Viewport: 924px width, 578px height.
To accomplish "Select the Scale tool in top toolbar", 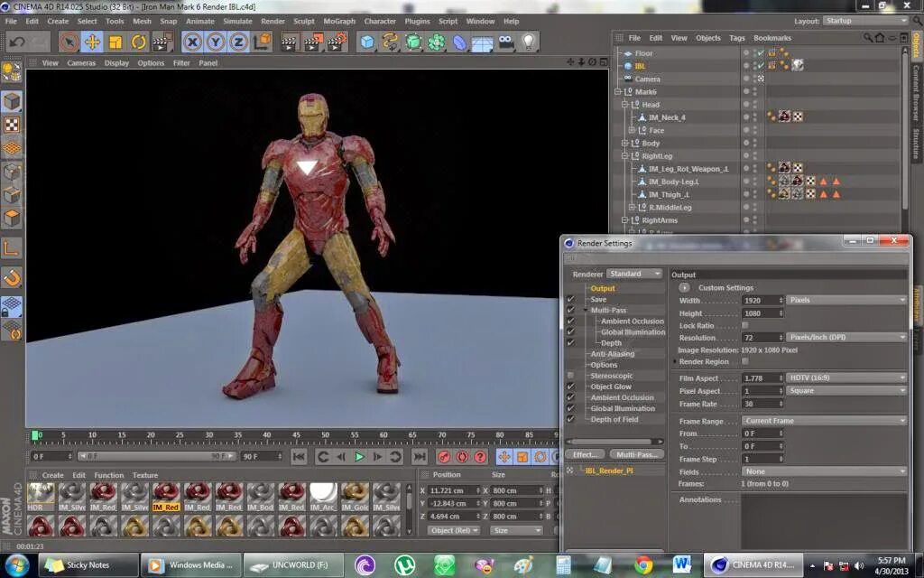I will (115, 42).
